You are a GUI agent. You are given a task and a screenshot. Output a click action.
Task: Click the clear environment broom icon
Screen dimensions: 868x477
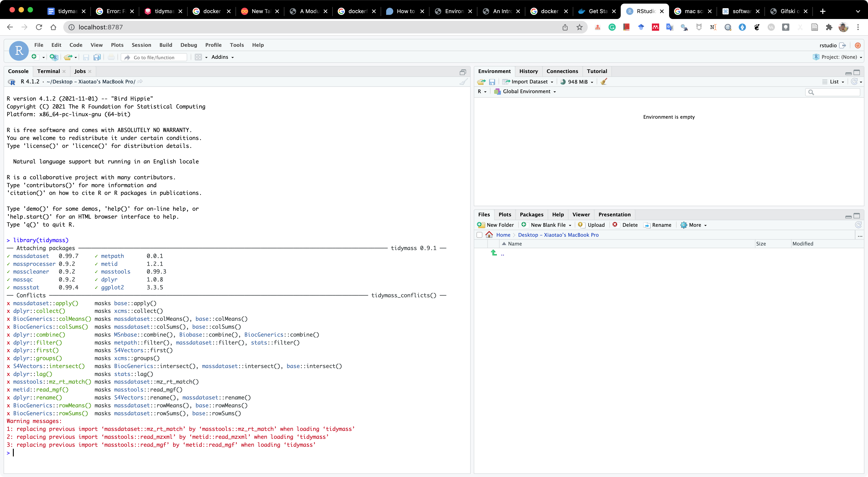click(x=604, y=82)
